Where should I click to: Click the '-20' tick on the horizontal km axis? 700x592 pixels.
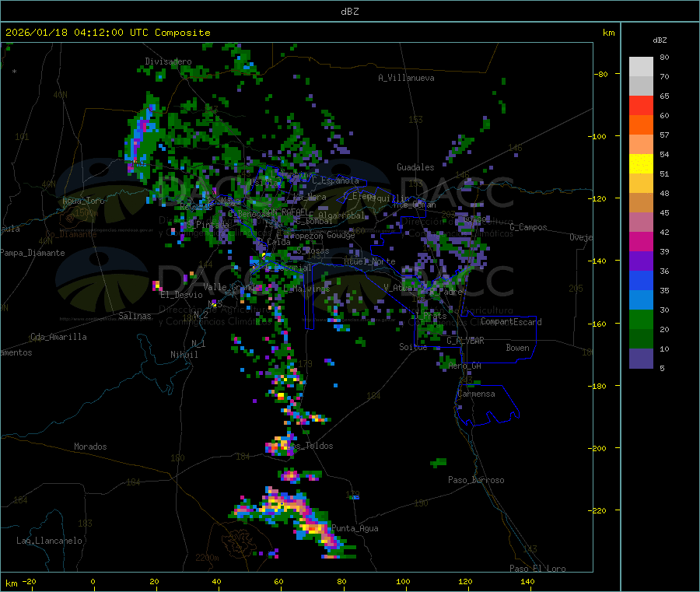[x=30, y=581]
